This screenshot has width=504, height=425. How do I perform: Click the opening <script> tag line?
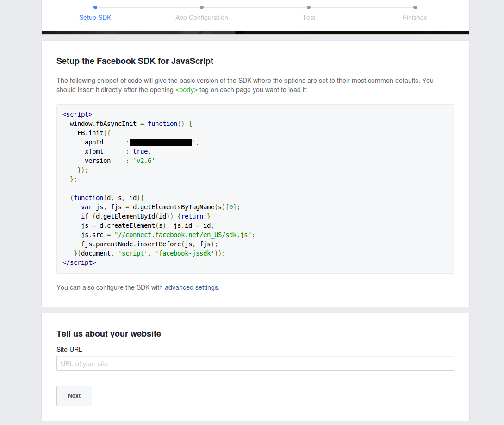click(x=77, y=114)
